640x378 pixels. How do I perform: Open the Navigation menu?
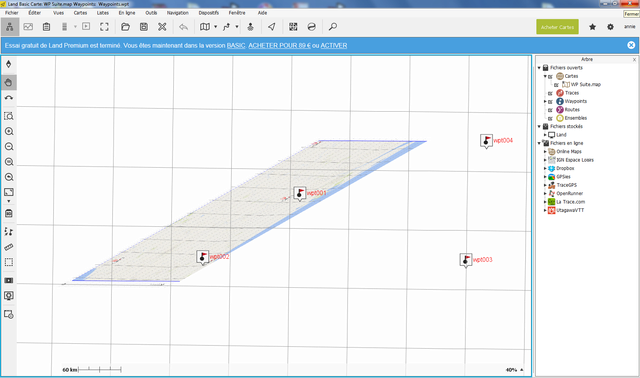pos(178,13)
